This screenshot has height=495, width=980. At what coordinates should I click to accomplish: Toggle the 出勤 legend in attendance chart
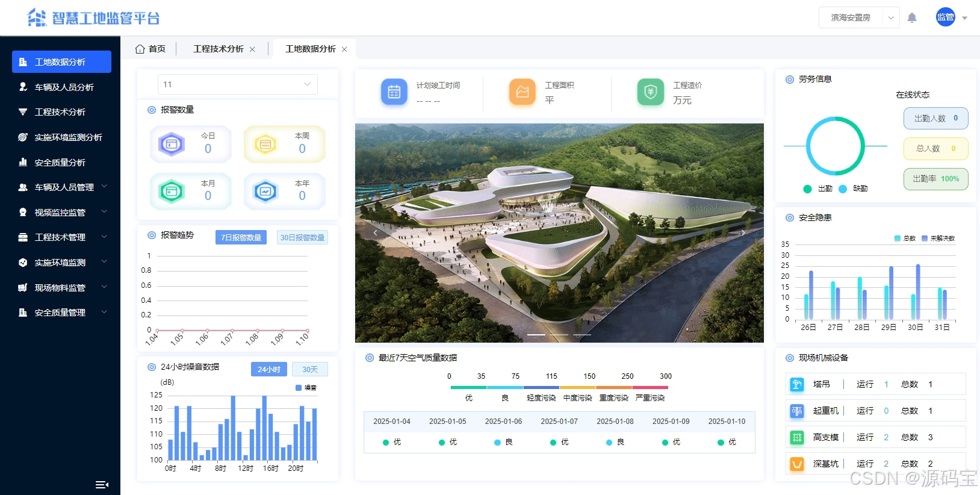817,189
